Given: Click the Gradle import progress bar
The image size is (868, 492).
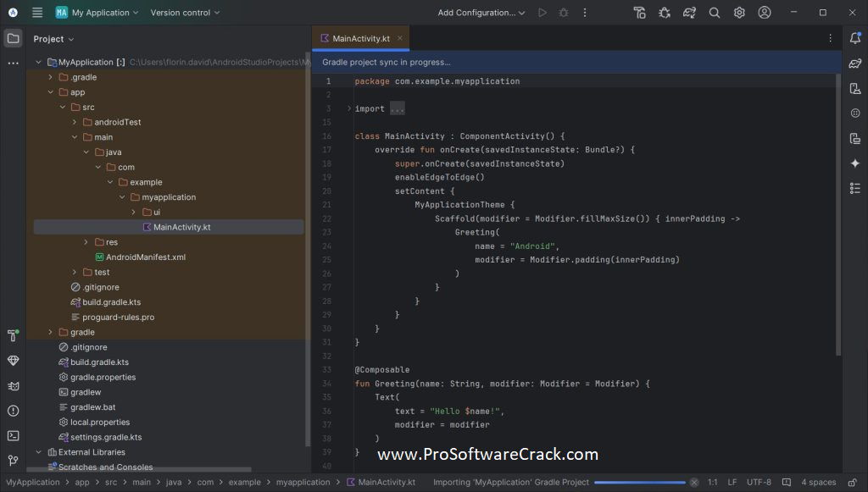Looking at the screenshot, I should [639, 483].
